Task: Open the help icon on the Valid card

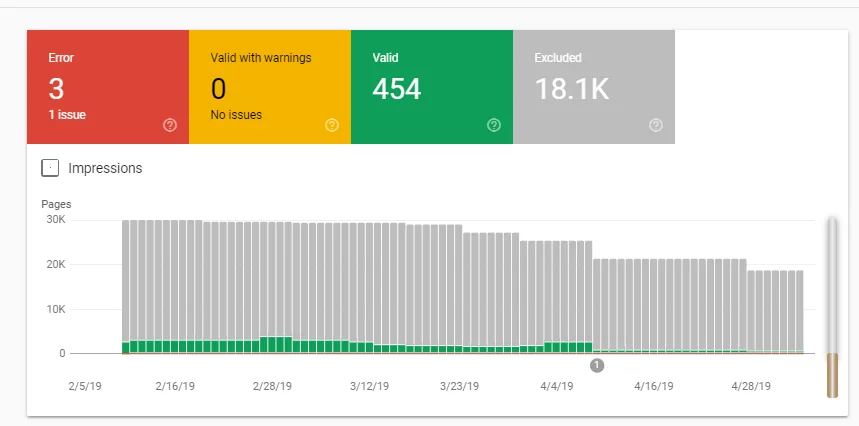Action: [494, 125]
